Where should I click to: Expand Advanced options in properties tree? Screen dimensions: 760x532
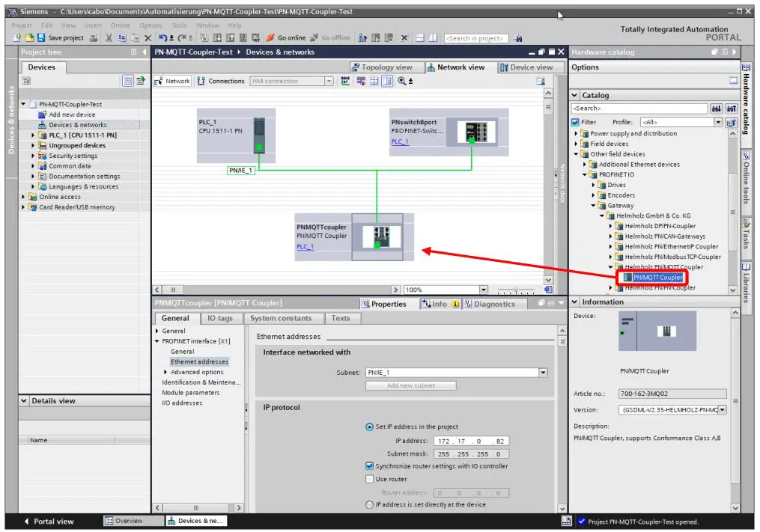165,372
